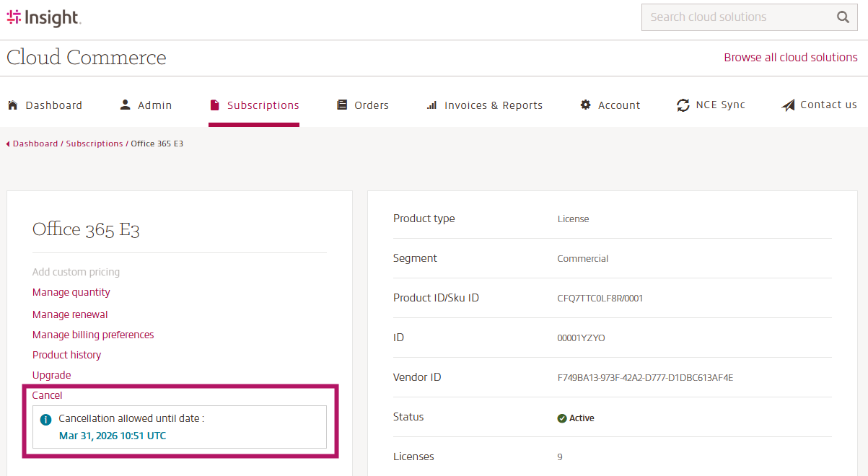Click the green Active status checkmark
This screenshot has height=476, width=868.
click(561, 417)
